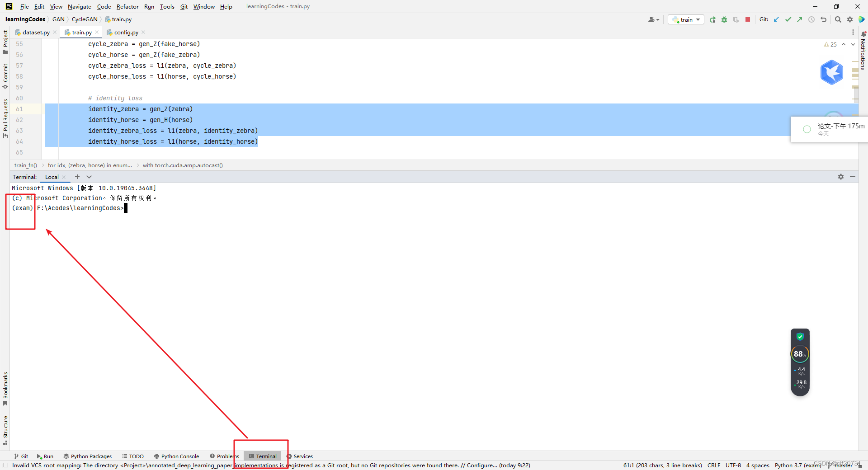
Task: Switch to the config.py editor tab
Action: pos(125,32)
